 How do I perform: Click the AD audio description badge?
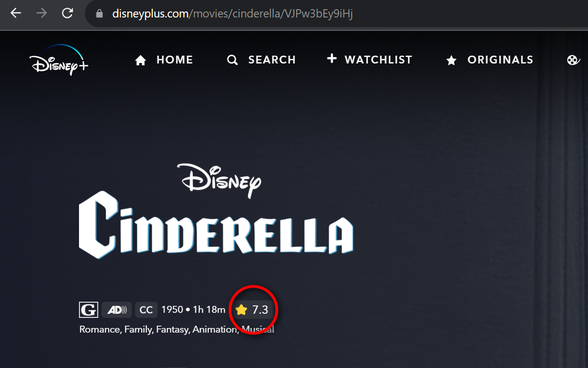tap(117, 310)
